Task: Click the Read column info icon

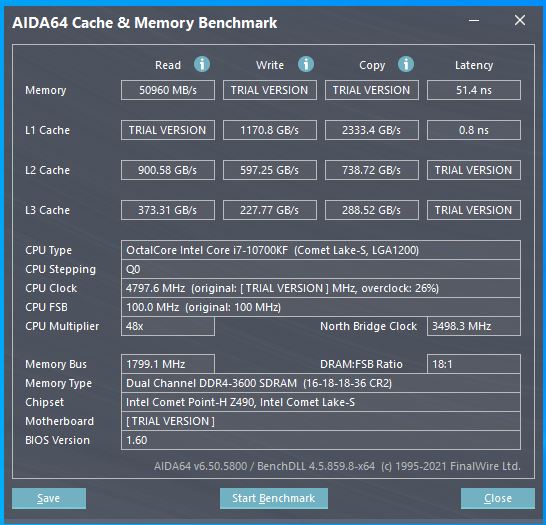Action: coord(202,64)
